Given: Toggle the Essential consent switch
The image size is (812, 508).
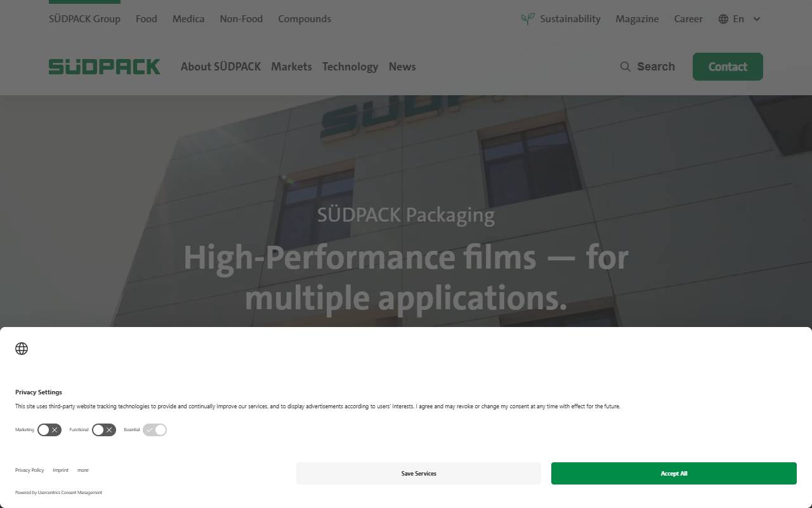Looking at the screenshot, I should coord(155,430).
